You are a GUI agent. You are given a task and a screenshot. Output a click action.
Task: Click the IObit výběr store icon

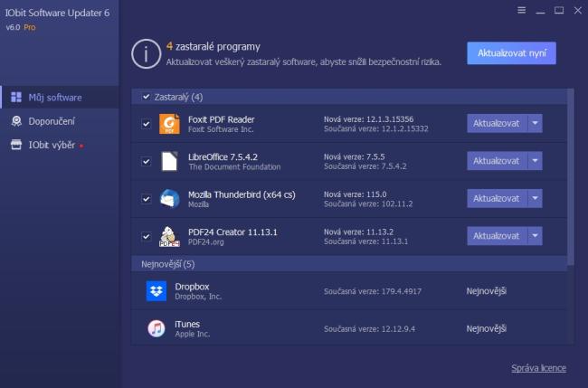[x=16, y=145]
